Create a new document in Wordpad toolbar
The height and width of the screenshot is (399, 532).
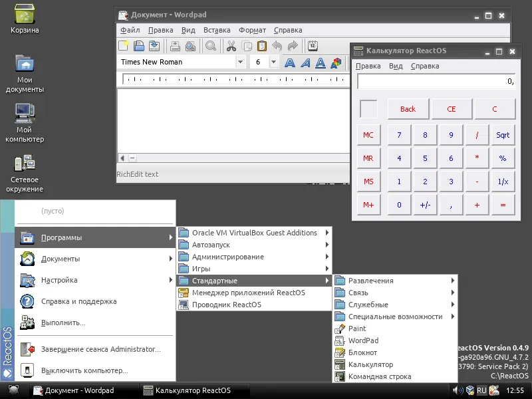(124, 45)
